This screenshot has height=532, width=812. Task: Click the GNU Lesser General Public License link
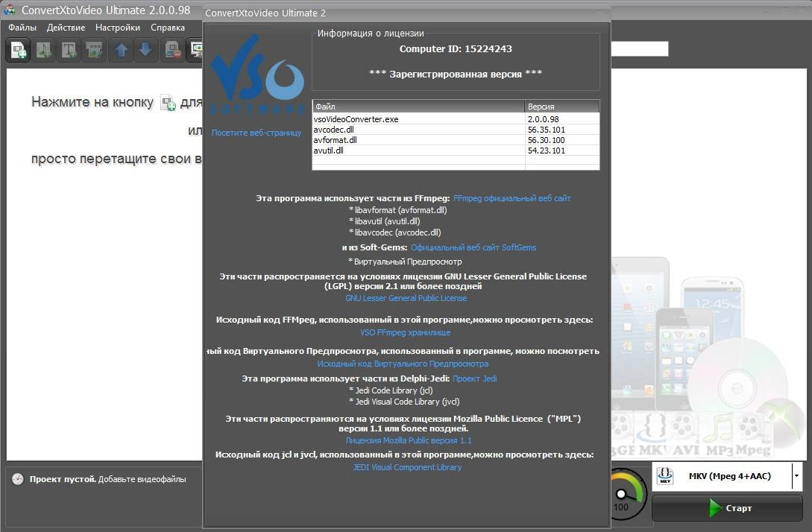coord(406,298)
